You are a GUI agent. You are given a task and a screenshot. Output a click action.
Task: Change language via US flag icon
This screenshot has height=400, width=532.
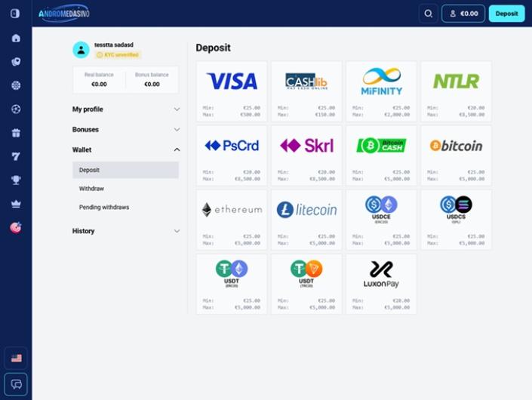pyautogui.click(x=16, y=358)
